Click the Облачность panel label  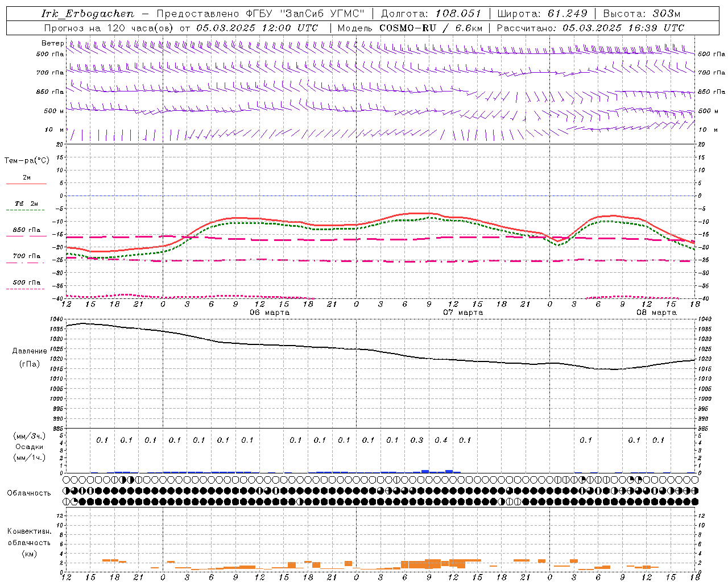(x=29, y=493)
